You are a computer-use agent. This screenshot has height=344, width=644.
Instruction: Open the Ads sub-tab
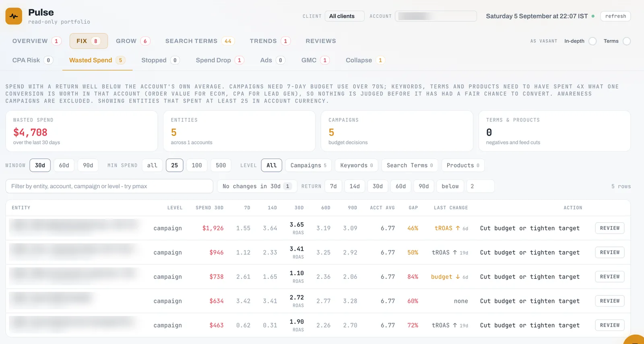[x=272, y=60]
